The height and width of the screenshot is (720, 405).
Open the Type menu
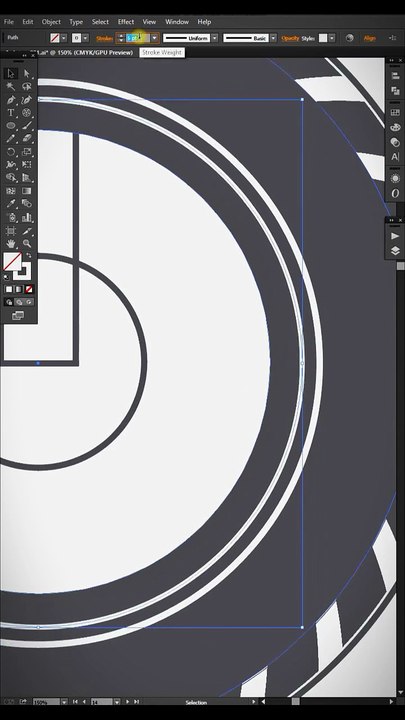point(76,22)
